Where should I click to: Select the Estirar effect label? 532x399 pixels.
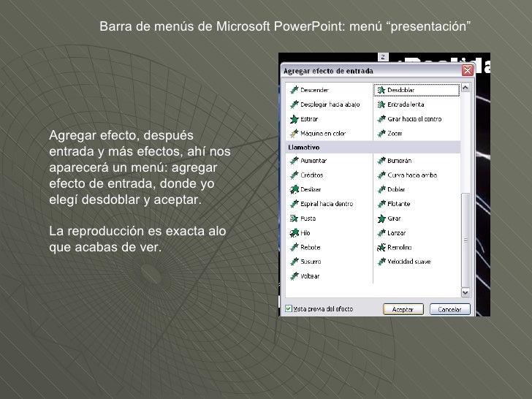coord(309,119)
